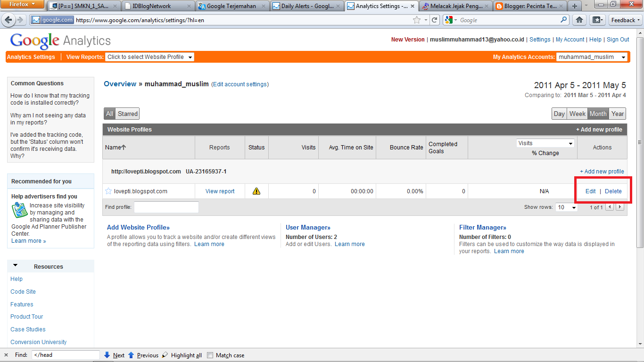The image size is (644, 362).
Task: Click Sign Out link
Action: click(618, 40)
